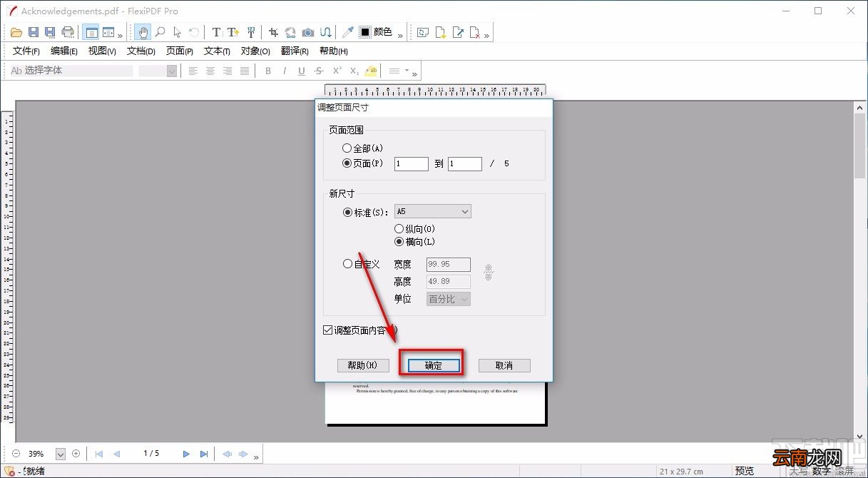Open the 文档(D) menu
Image resolution: width=868 pixels, height=478 pixels.
click(141, 51)
